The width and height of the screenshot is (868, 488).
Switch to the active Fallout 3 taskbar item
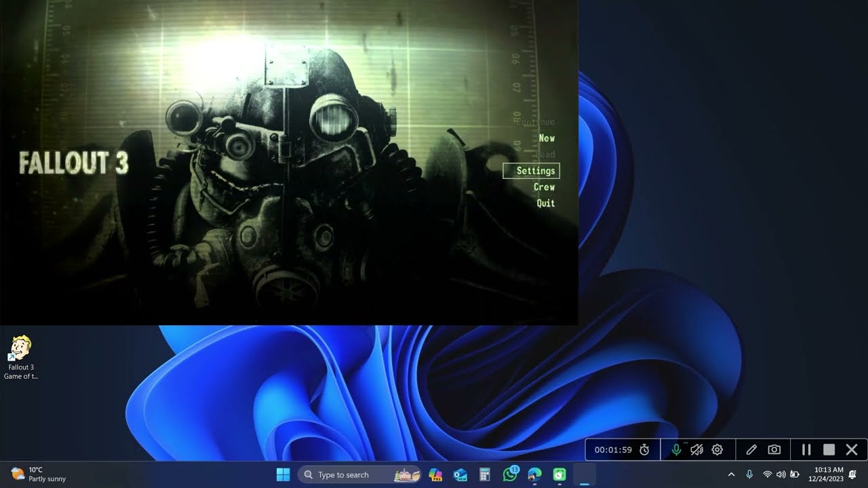click(x=585, y=474)
